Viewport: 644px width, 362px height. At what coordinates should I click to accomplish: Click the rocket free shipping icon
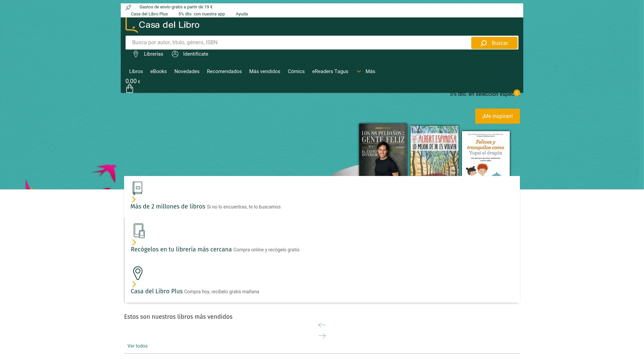pos(128,7)
